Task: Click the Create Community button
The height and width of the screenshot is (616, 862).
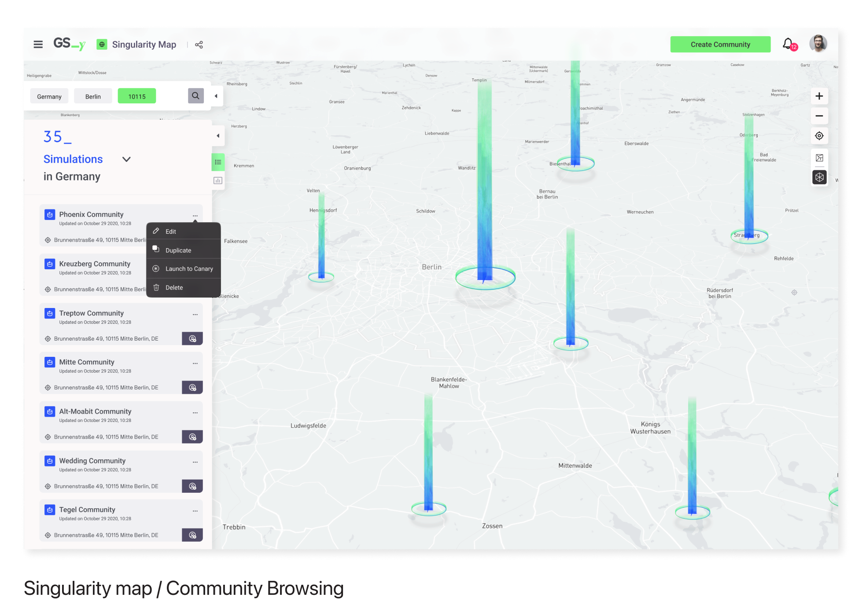Action: point(720,44)
